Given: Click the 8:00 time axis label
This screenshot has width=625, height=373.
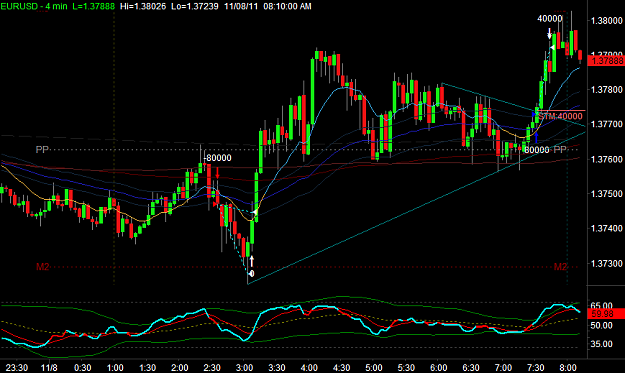Looking at the screenshot, I should pyautogui.click(x=568, y=367).
